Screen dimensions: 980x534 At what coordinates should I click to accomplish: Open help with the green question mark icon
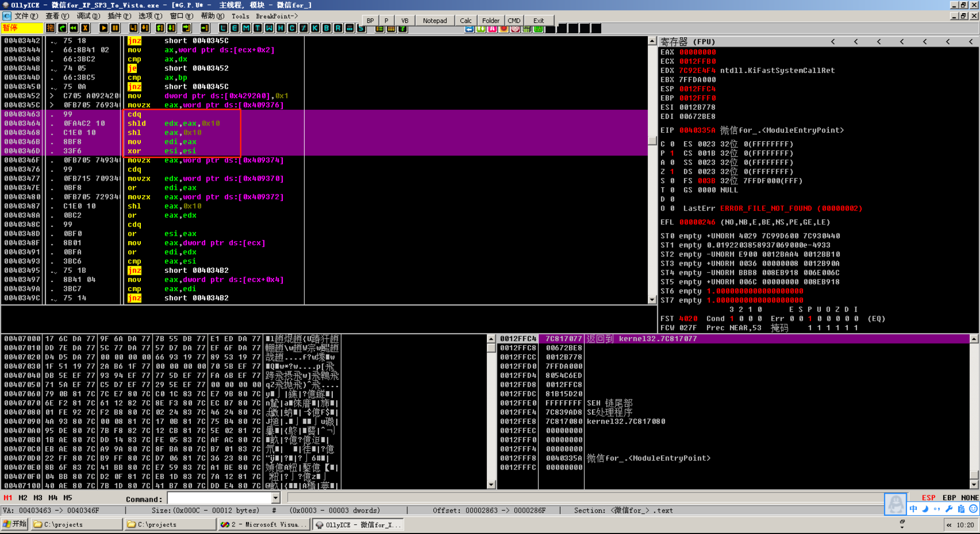(x=403, y=29)
